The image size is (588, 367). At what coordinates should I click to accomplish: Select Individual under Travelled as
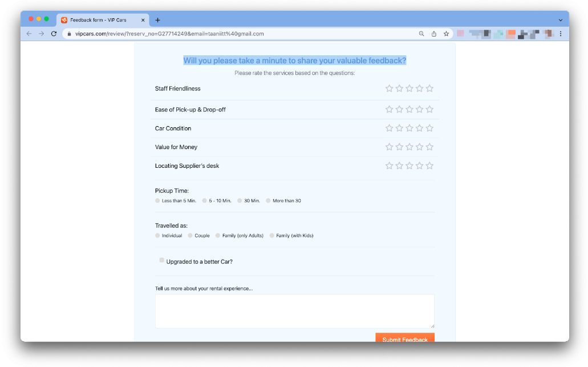click(x=157, y=236)
